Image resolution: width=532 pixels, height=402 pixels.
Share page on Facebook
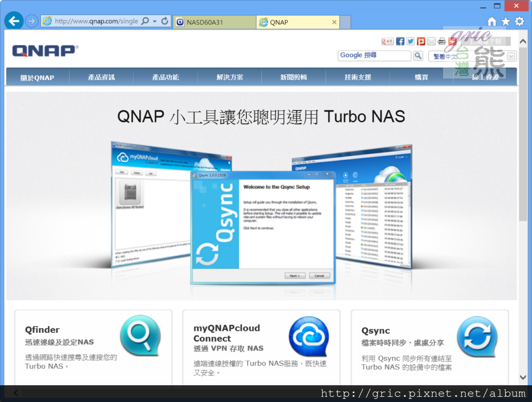[x=400, y=41]
